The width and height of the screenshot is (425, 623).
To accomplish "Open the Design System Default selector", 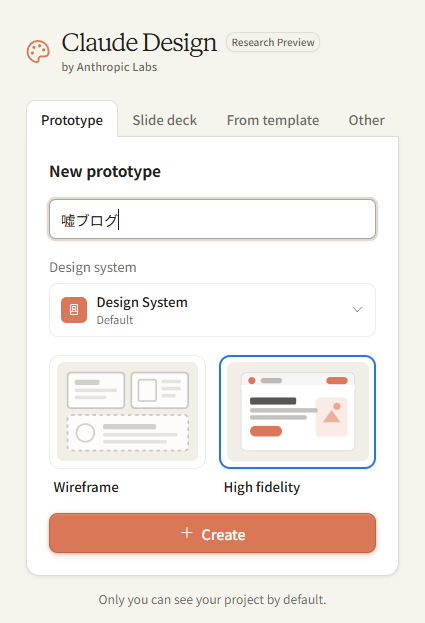I will pyautogui.click(x=212, y=310).
